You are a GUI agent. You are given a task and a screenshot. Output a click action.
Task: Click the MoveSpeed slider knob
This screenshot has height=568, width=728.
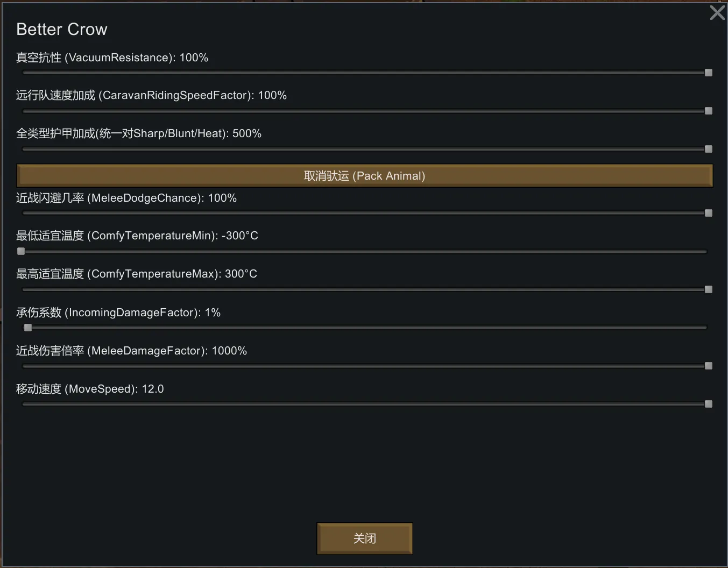coord(709,404)
